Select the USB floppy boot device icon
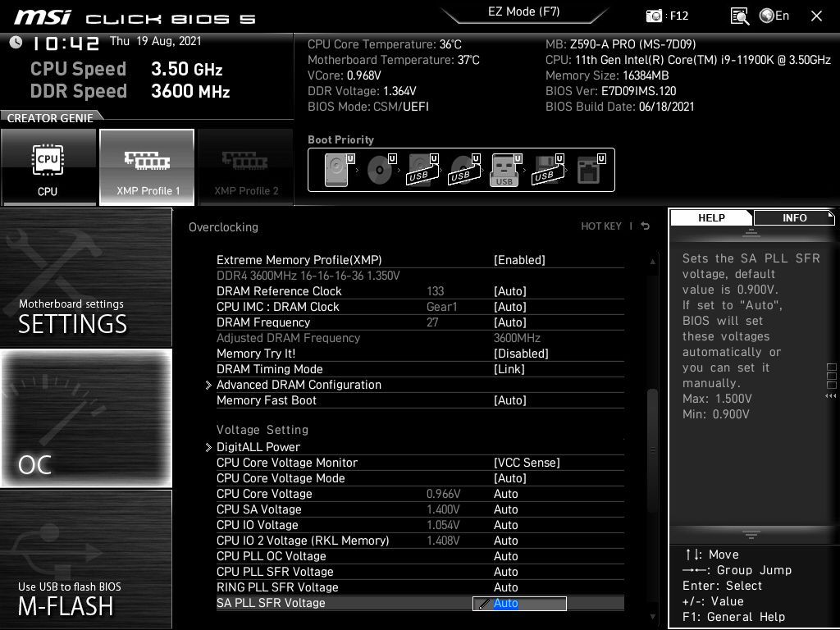Image resolution: width=840 pixels, height=630 pixels. click(x=547, y=170)
